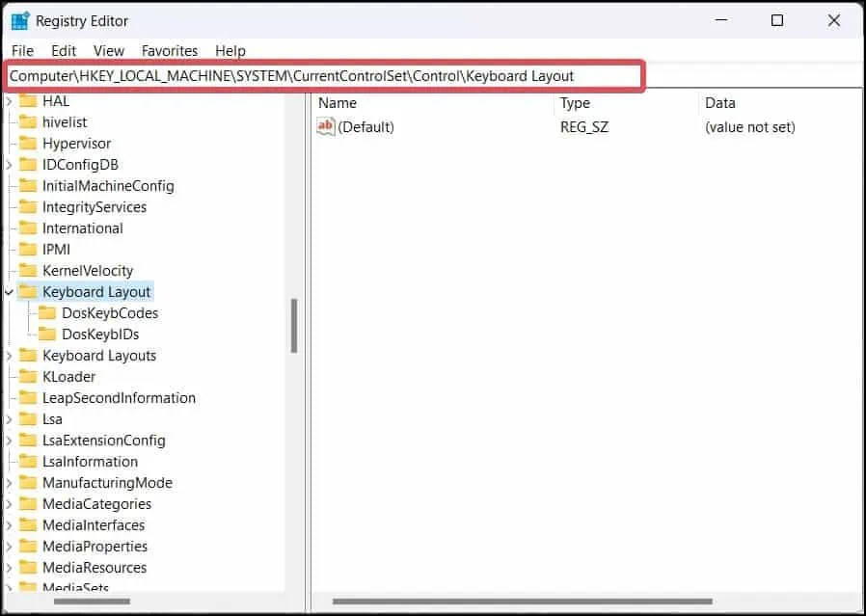This screenshot has height=616, width=866.
Task: Expand the LsaExtensionConfig key
Action: [9, 441]
